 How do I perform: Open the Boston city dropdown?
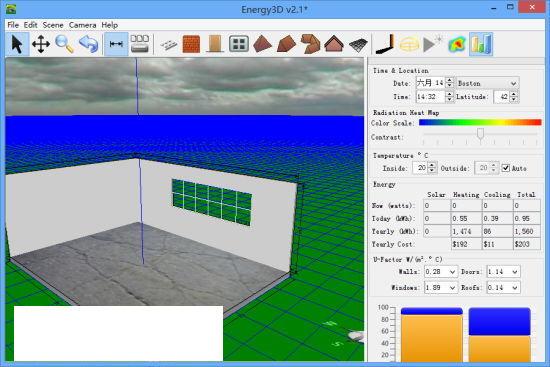(487, 83)
